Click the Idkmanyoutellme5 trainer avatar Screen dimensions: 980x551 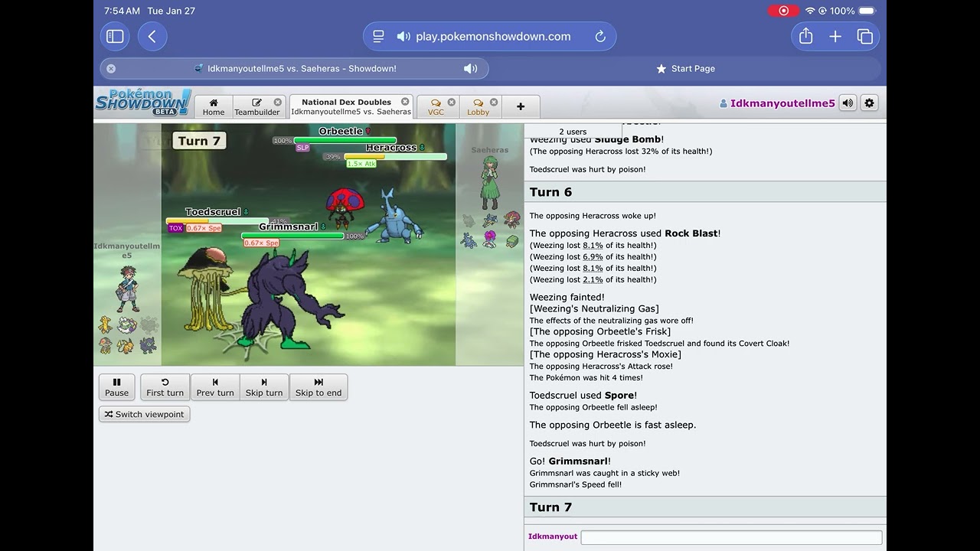pos(126,287)
